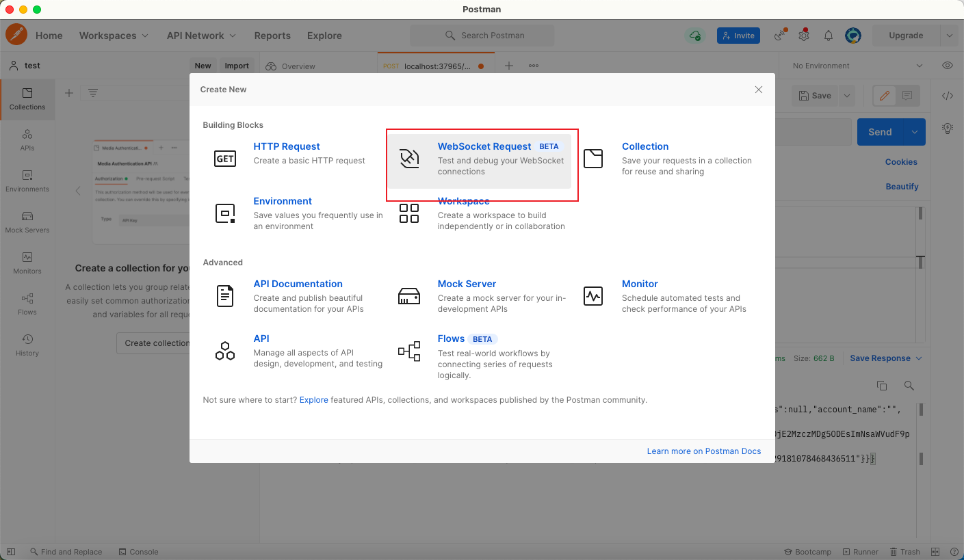Open the Console in status bar
This screenshot has width=964, height=560.
pos(138,552)
